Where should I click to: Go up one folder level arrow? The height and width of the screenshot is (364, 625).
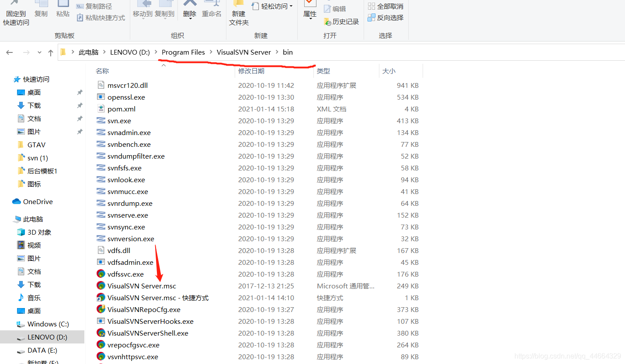[51, 52]
